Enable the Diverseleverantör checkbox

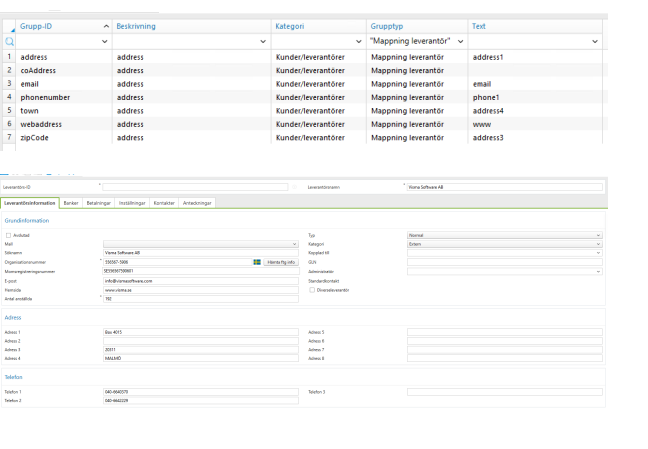click(x=312, y=290)
